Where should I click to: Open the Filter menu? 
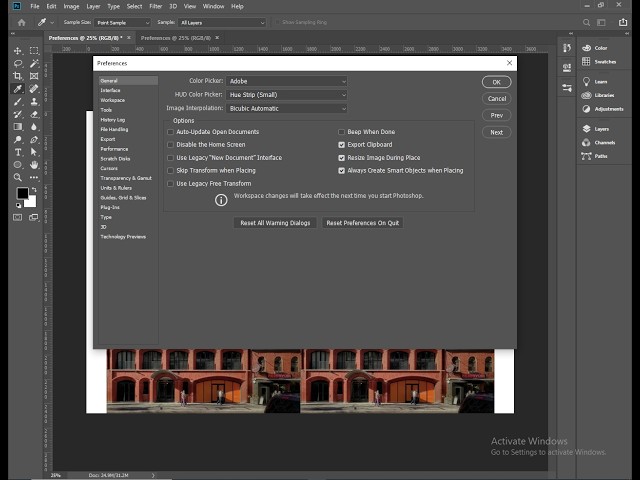click(156, 6)
